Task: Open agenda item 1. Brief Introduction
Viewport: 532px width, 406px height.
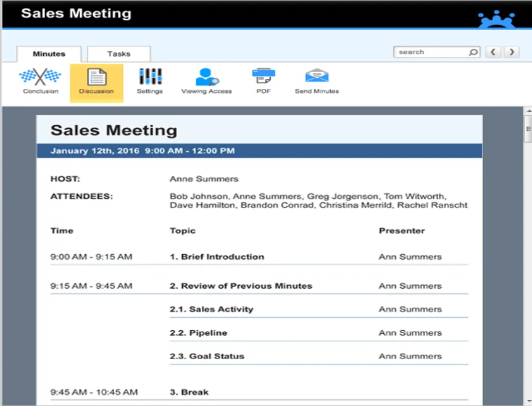Action: click(x=217, y=257)
